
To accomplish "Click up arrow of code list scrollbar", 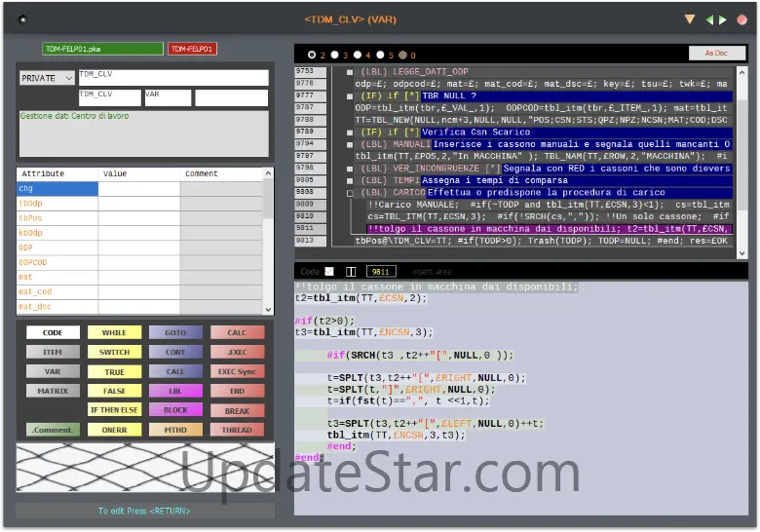I will tap(741, 73).
